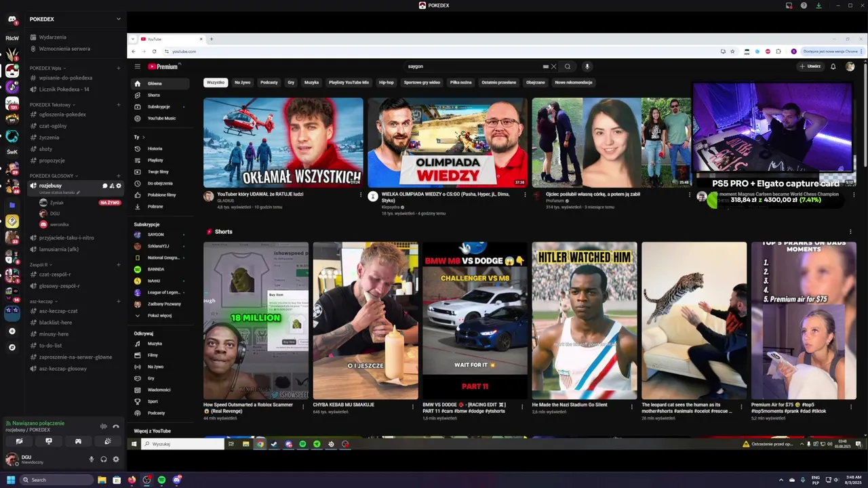Collapse the POKEDEX GŁOSOWY category
This screenshot has width=868, height=488.
(54, 176)
